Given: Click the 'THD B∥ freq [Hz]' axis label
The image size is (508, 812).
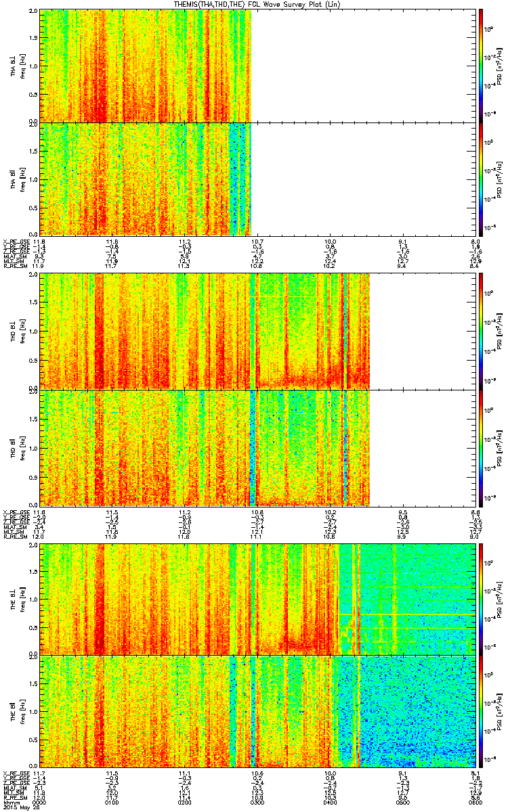Looking at the screenshot, I should tap(17, 447).
